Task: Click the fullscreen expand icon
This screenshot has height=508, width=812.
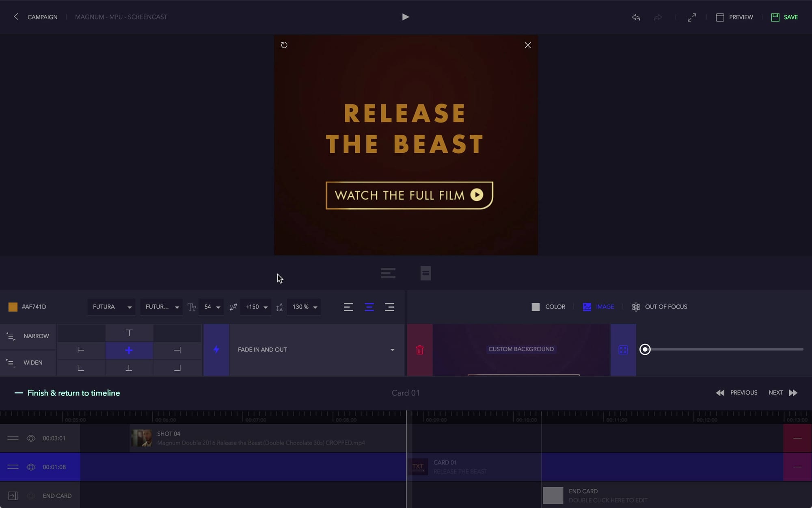Action: click(x=691, y=17)
